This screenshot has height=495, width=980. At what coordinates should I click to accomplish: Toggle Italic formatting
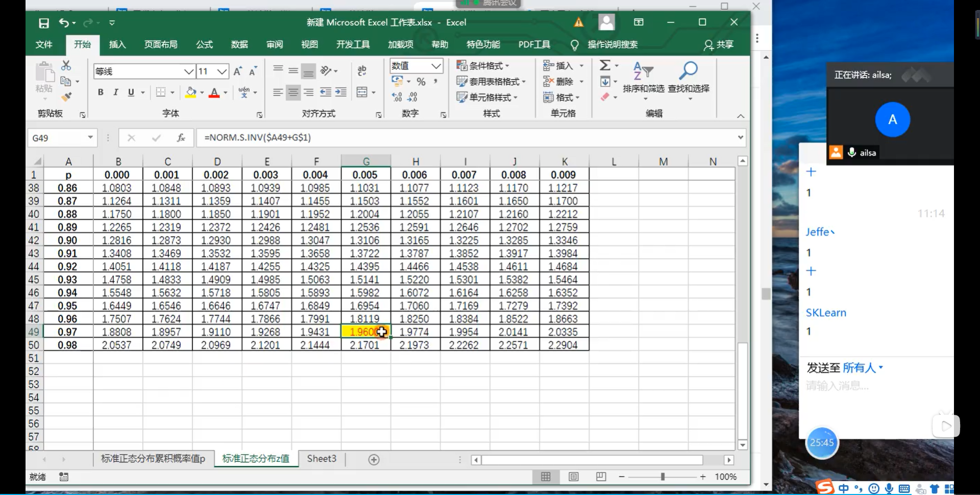point(116,92)
